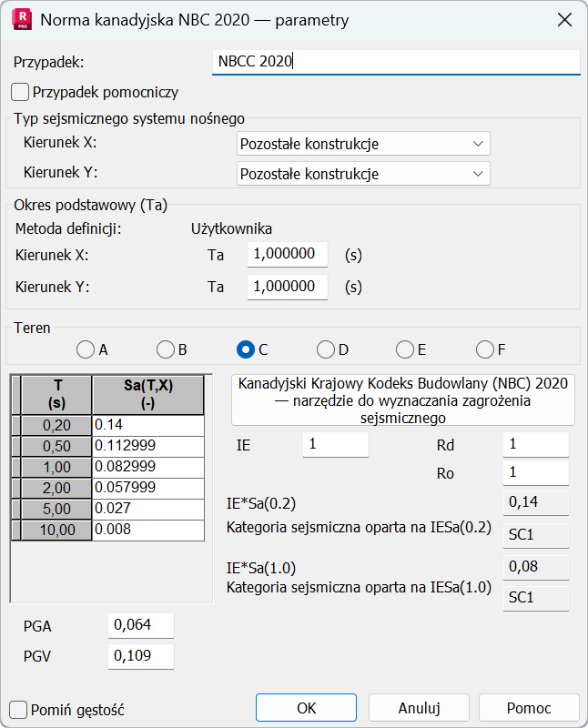588x728 pixels.
Task: Select terrain class E
Action: (x=405, y=349)
